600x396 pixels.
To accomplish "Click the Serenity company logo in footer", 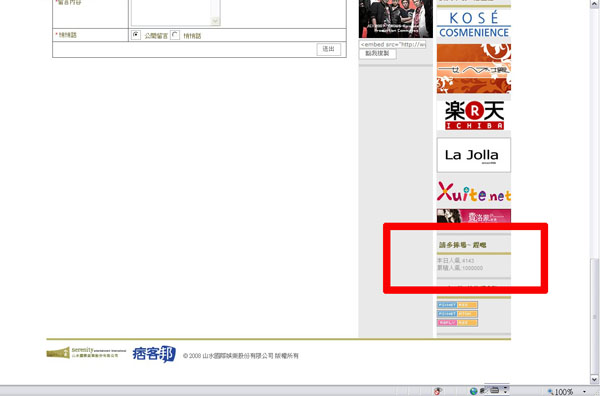I will point(86,352).
